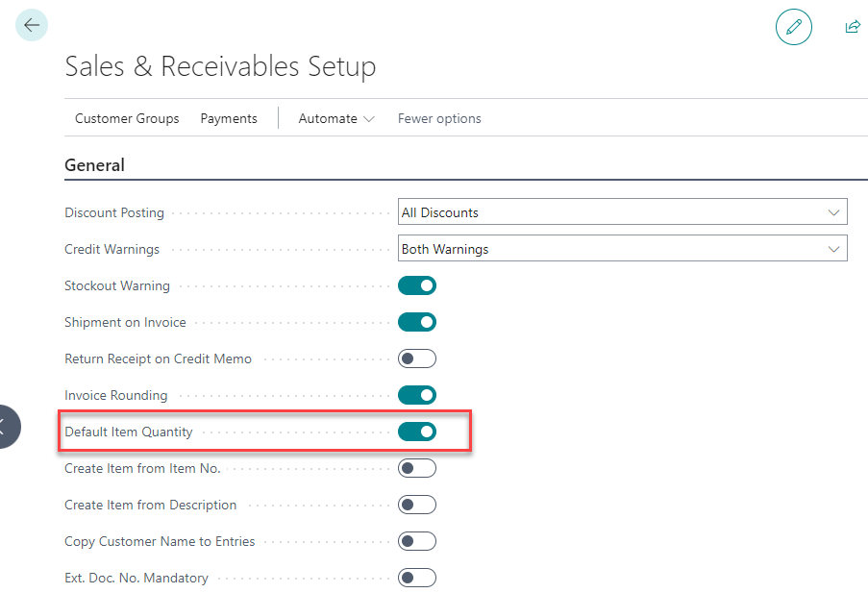Open the Payments menu item

(x=229, y=118)
